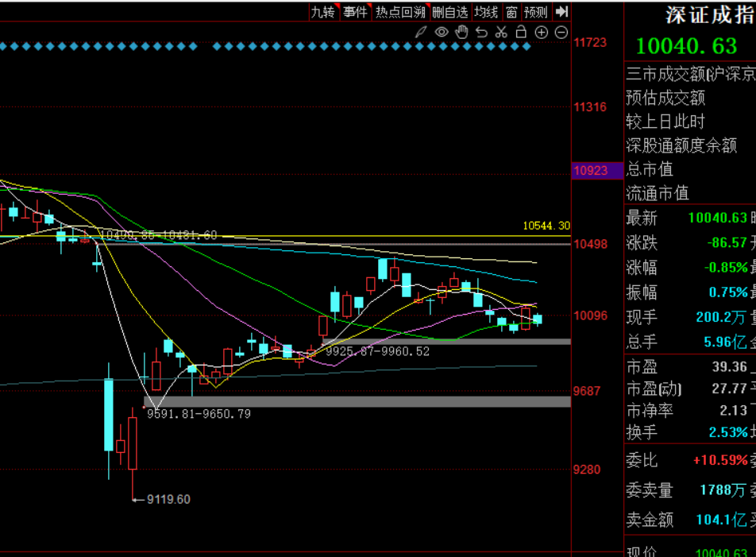756x557 pixels.
Task: Zoom in with the plus icon
Action: [542, 33]
